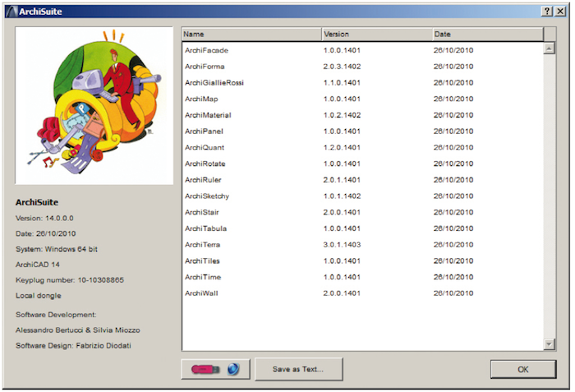Select the ArchiForma row
The image size is (575, 392).
coord(362,67)
